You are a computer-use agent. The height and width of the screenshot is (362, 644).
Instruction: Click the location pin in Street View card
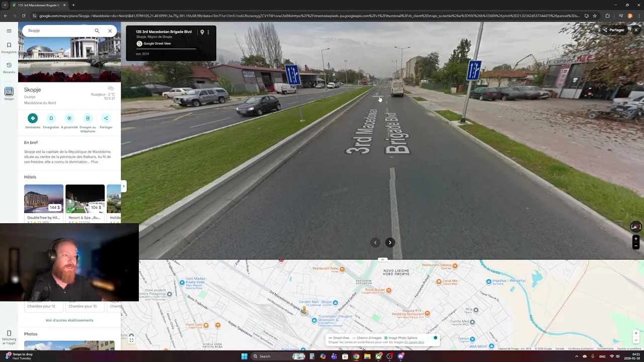202,32
